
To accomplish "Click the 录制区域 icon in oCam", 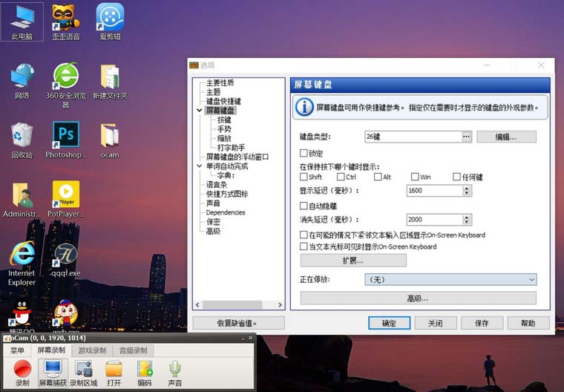I will [x=83, y=373].
